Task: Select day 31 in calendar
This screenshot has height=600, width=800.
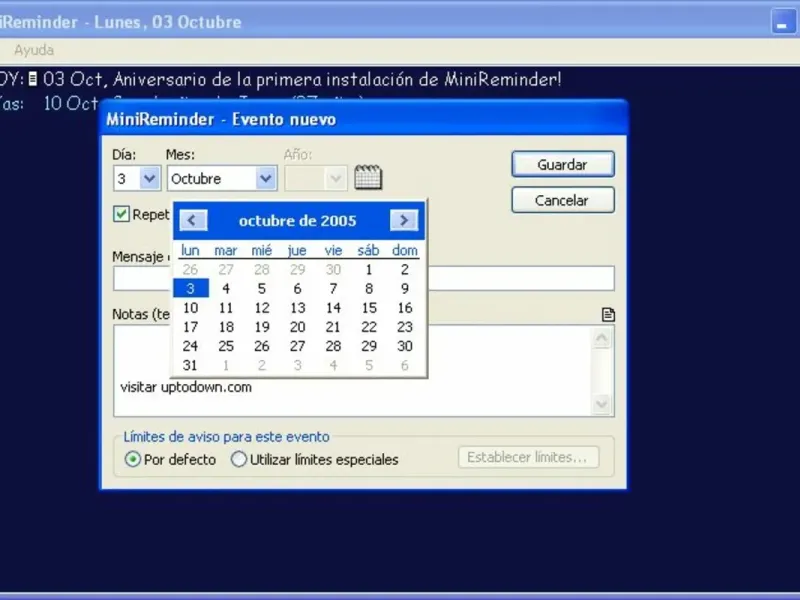Action: 190,365
